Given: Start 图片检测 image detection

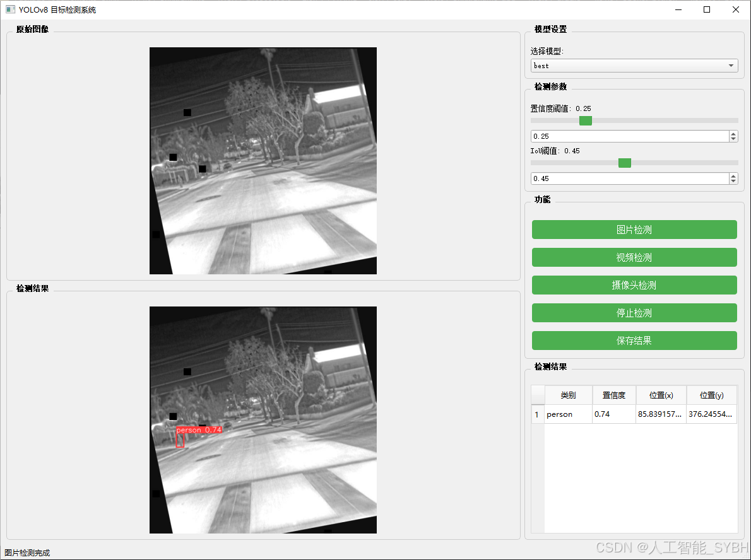Looking at the screenshot, I should coord(634,230).
